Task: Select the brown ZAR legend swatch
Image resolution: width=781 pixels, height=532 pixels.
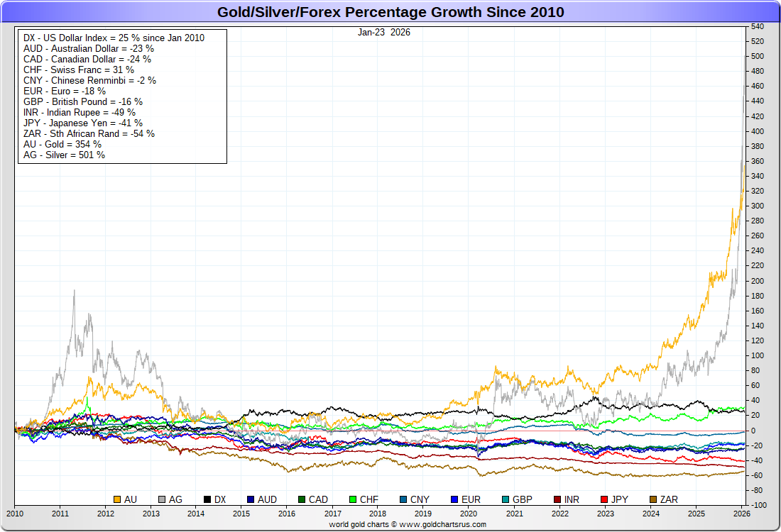Action: (654, 499)
